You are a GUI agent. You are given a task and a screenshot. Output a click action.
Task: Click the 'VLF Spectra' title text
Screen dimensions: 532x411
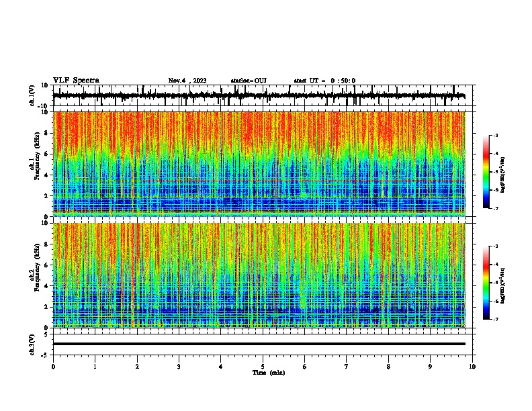pyautogui.click(x=76, y=81)
